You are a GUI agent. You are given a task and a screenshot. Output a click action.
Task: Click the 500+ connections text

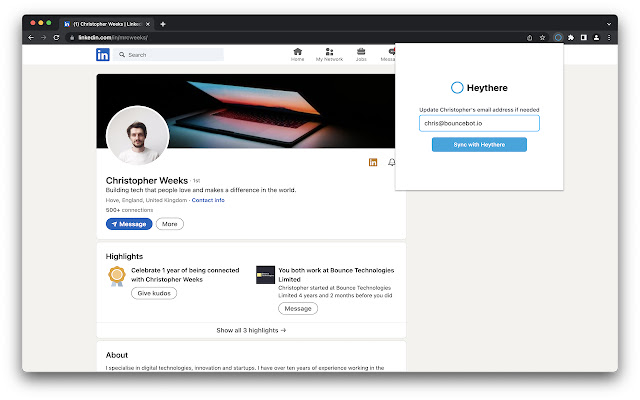click(x=129, y=210)
